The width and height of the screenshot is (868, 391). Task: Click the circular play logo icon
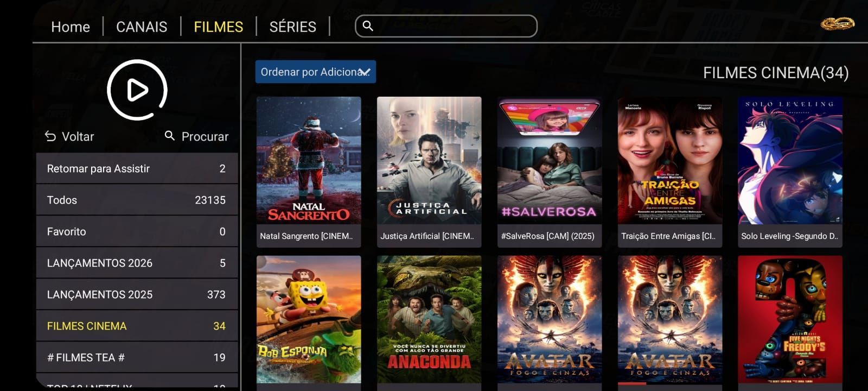pos(137,90)
